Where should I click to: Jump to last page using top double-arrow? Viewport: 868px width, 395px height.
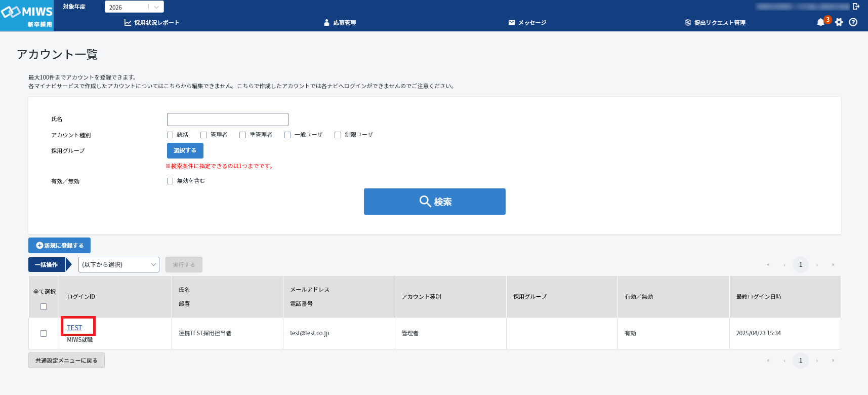833,265
